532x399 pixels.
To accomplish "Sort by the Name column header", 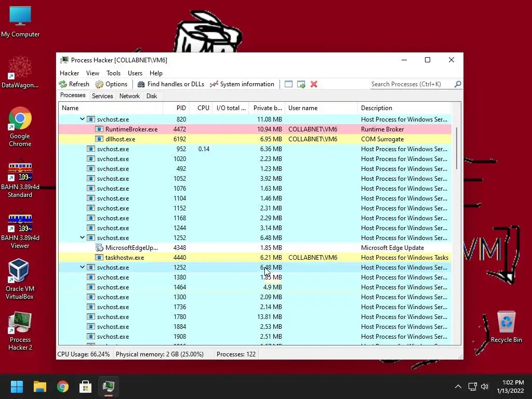I will pyautogui.click(x=111, y=108).
